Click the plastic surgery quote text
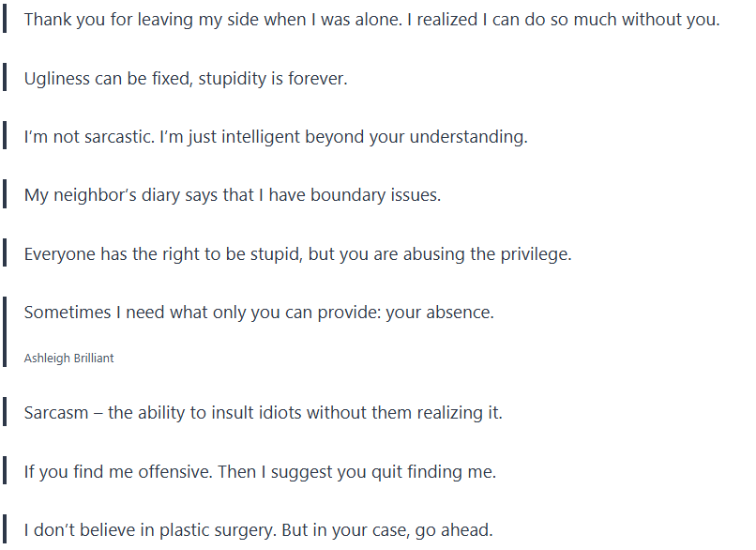The image size is (756, 550). coord(258,530)
